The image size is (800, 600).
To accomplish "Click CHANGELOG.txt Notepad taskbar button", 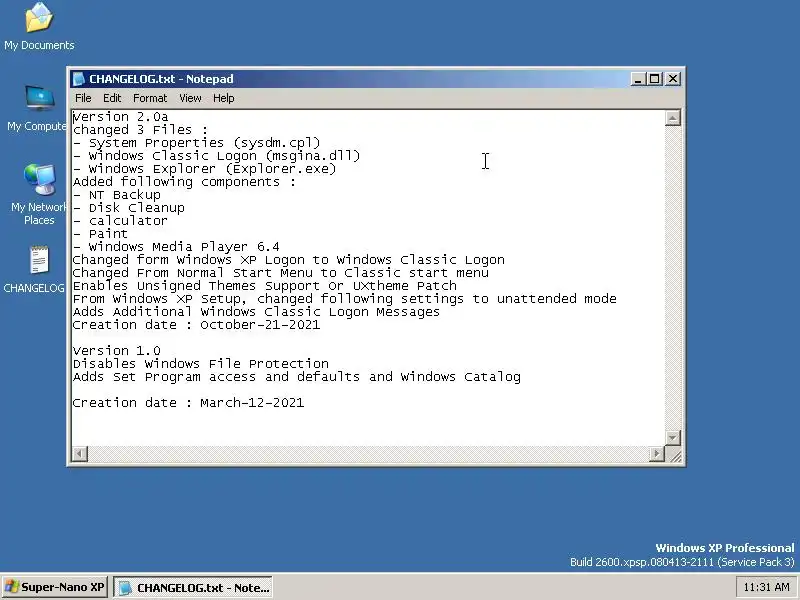I will pos(193,587).
